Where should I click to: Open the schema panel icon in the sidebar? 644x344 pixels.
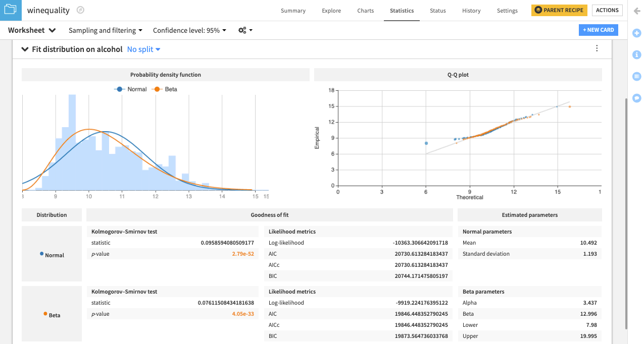point(636,76)
